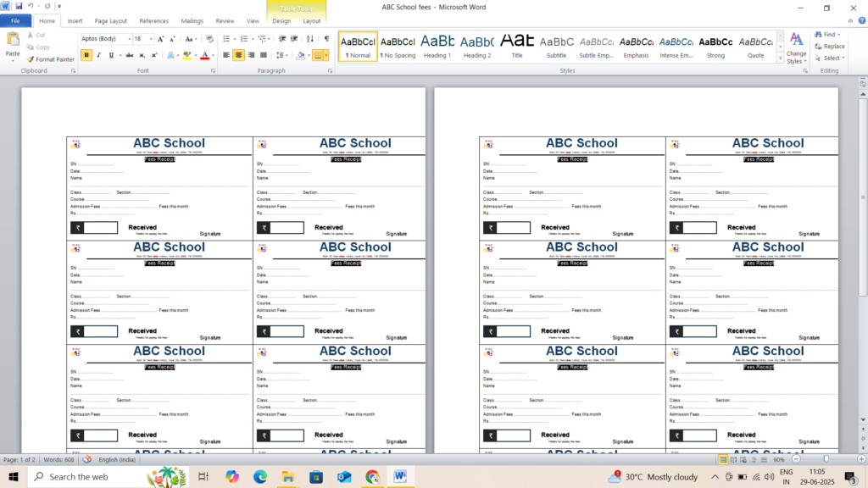
Task: Open the Paste clipboard icon
Action: [12, 39]
